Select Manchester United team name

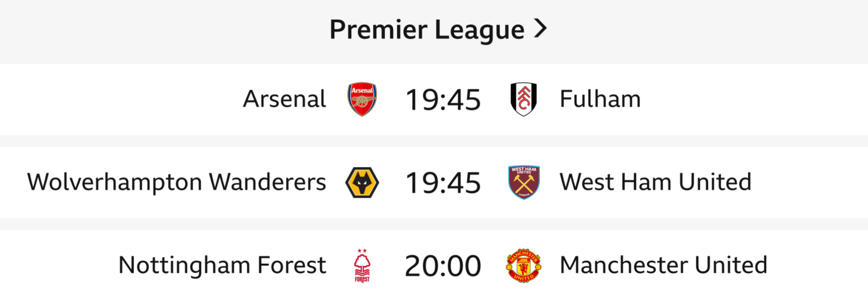[663, 266]
